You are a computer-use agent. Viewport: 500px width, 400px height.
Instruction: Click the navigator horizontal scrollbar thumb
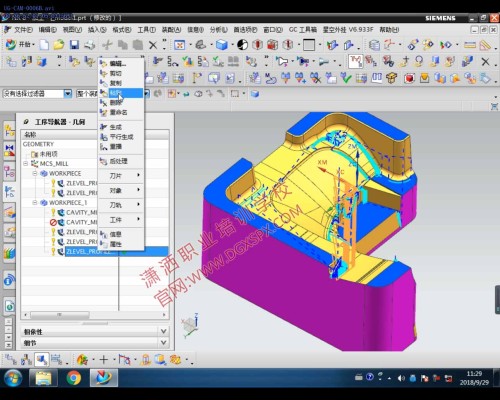[x=60, y=315]
